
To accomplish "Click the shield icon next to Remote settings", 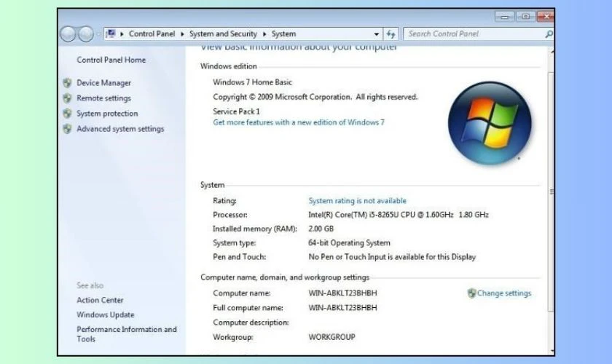I will pos(67,98).
